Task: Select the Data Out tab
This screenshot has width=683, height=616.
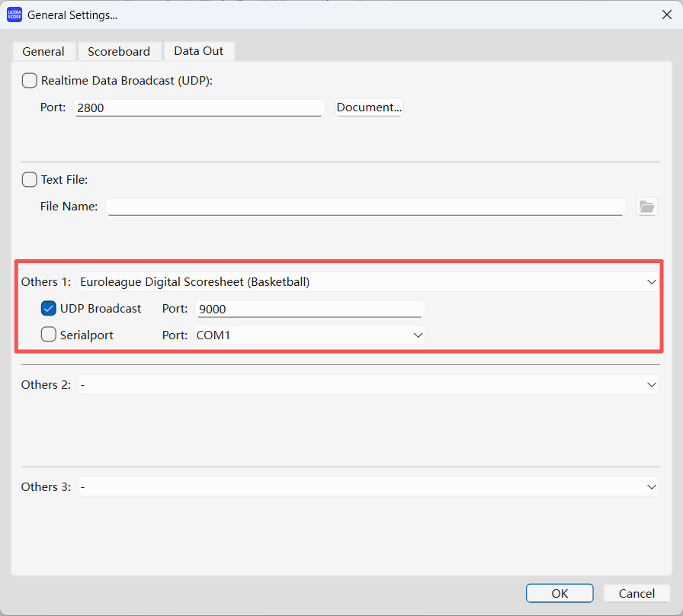Action: tap(199, 51)
